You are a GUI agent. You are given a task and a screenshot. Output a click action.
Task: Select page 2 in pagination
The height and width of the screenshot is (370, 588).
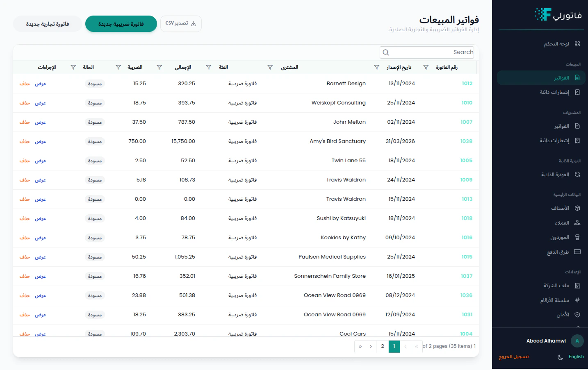[x=383, y=347]
